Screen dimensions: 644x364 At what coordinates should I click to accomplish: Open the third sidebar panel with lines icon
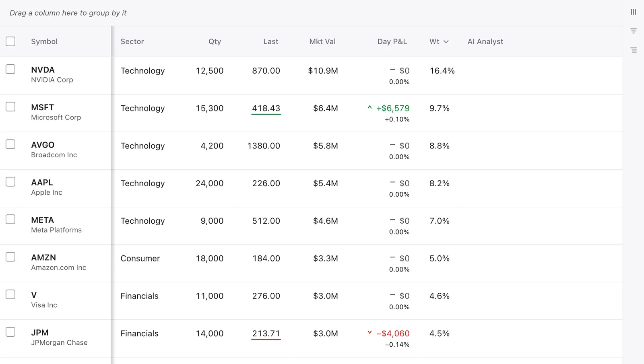634,50
